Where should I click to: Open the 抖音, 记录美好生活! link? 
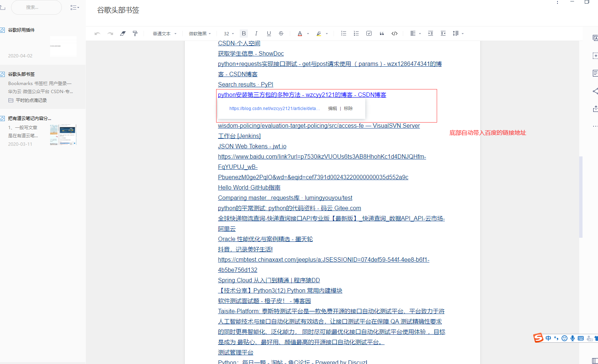click(x=245, y=249)
